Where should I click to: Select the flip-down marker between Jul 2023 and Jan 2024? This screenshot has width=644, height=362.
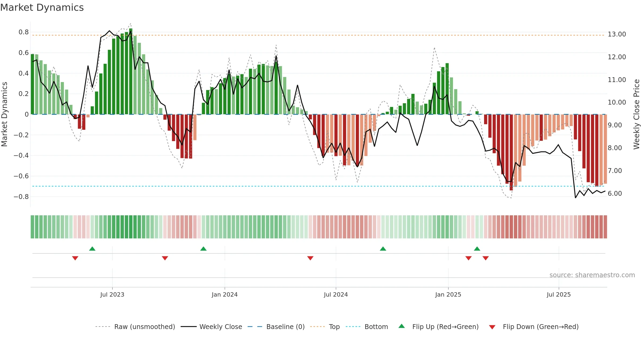(x=165, y=258)
